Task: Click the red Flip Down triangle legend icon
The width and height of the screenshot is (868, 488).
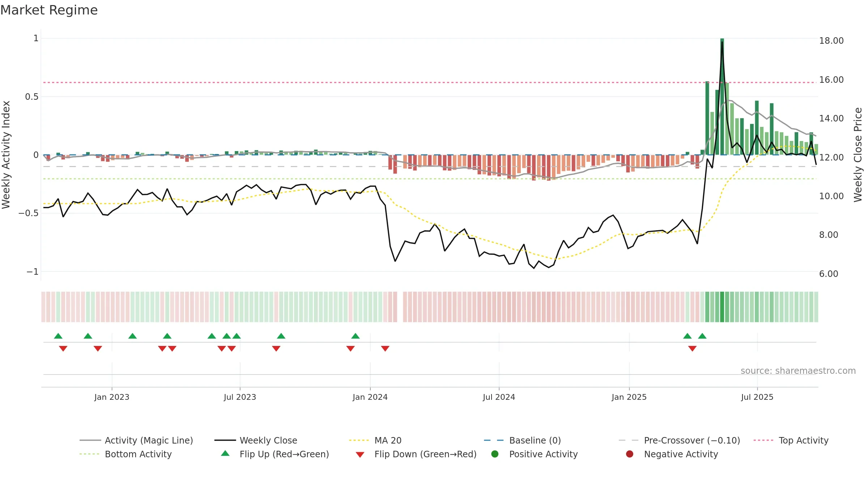Action: (360, 455)
